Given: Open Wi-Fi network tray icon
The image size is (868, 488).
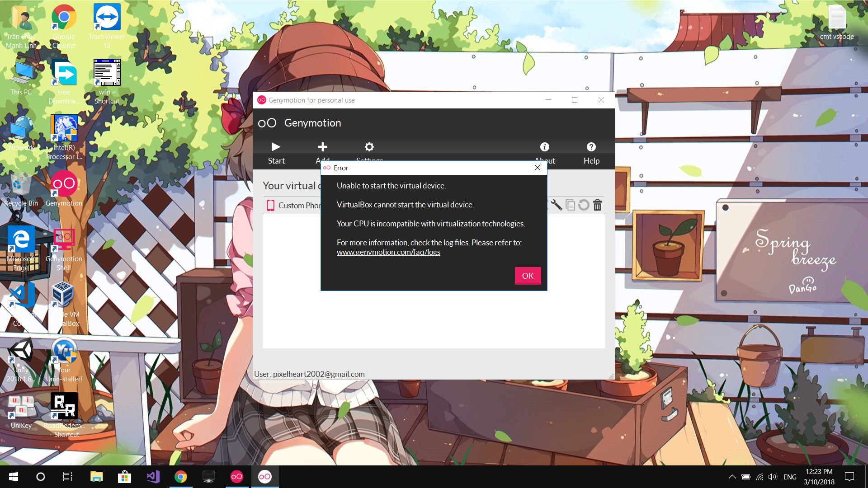Looking at the screenshot, I should [760, 477].
